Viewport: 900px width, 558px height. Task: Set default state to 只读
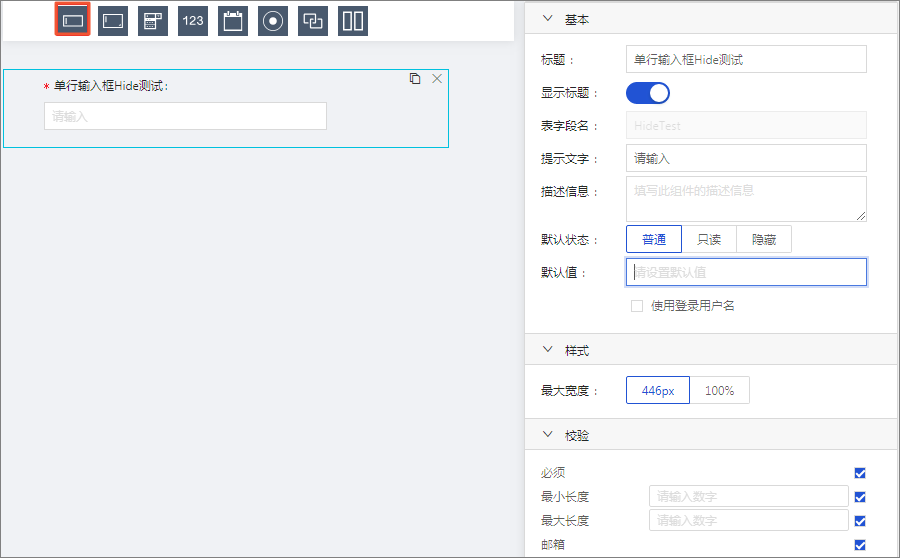click(x=709, y=239)
